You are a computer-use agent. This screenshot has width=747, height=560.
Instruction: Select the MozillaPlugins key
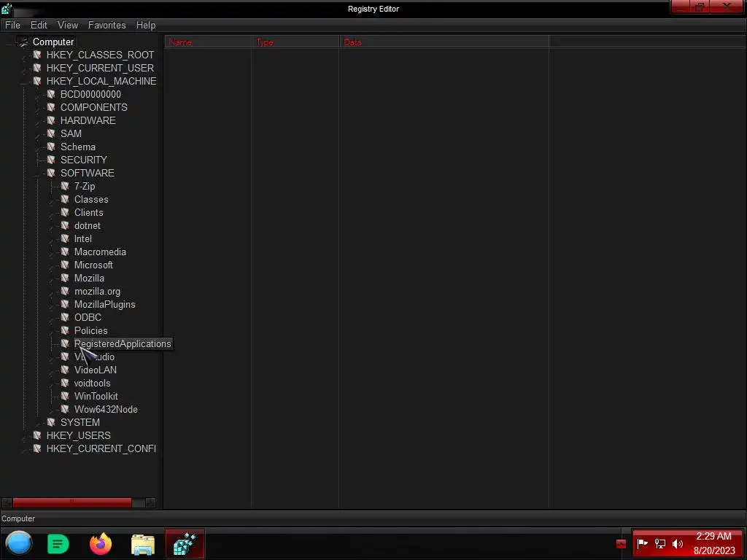105,304
